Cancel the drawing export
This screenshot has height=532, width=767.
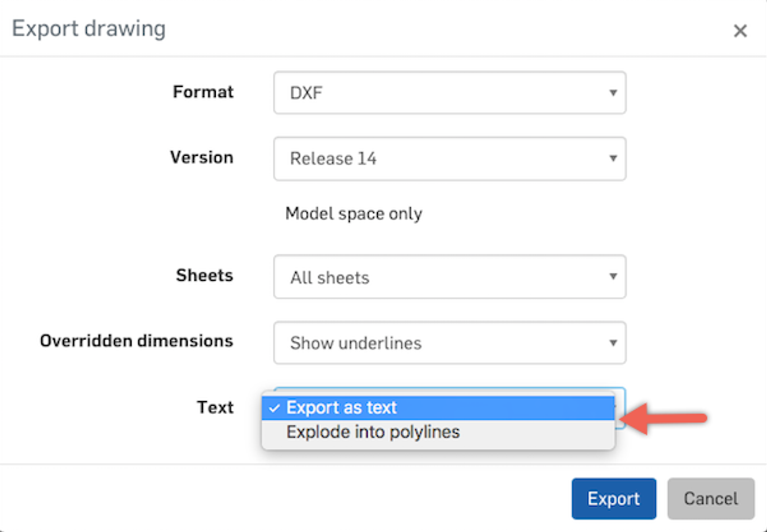pos(710,498)
